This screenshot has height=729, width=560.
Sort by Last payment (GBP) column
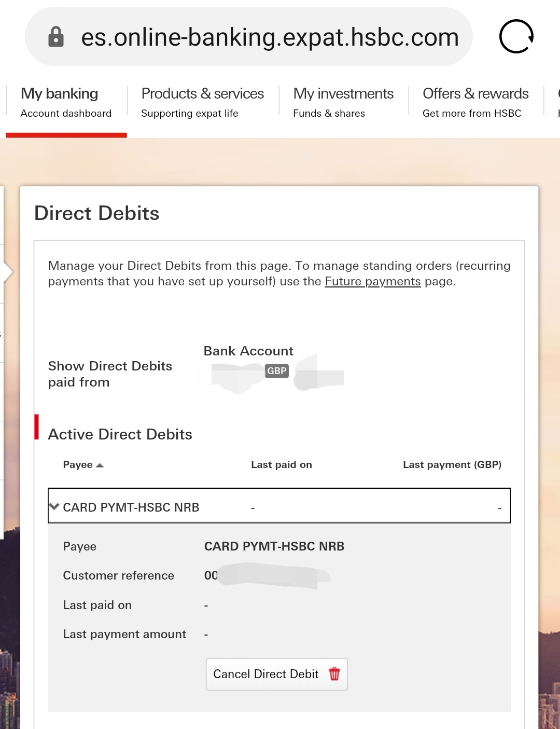click(452, 465)
